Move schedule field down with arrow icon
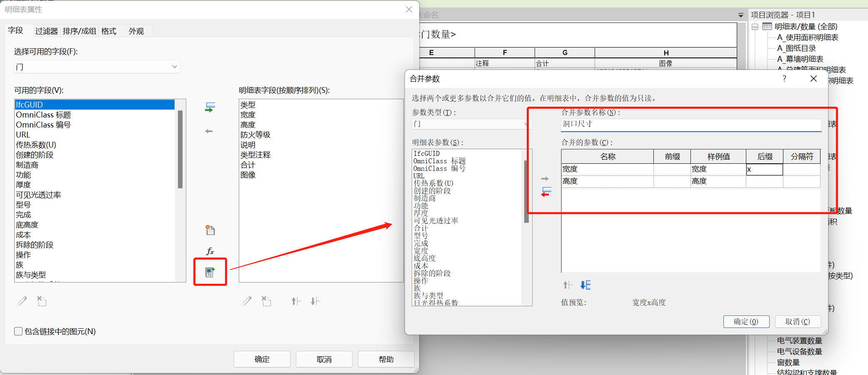The width and height of the screenshot is (868, 375). click(315, 301)
